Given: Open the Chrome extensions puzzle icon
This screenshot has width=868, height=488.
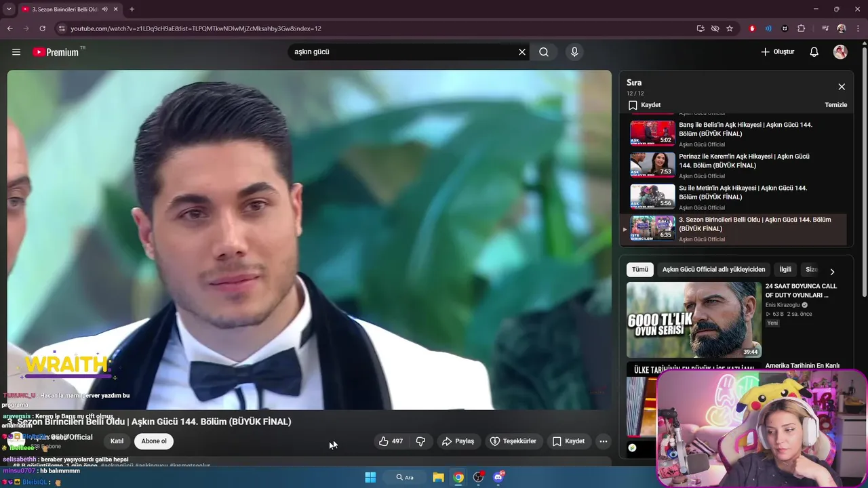Looking at the screenshot, I should pos(802,28).
